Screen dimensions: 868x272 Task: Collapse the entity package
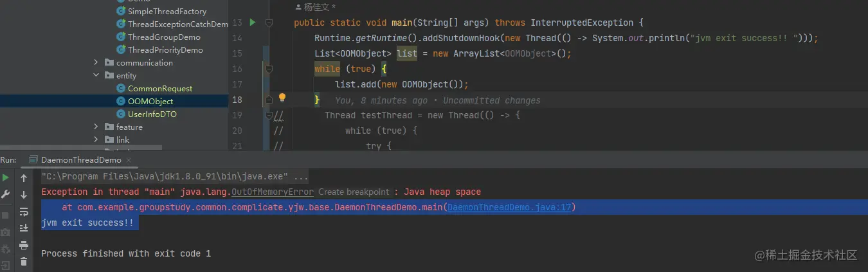tap(96, 75)
